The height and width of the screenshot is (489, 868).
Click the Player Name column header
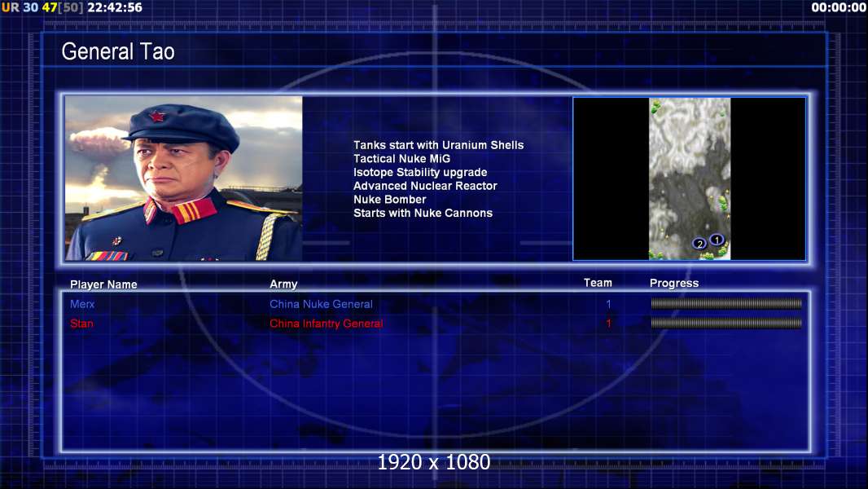pos(103,284)
